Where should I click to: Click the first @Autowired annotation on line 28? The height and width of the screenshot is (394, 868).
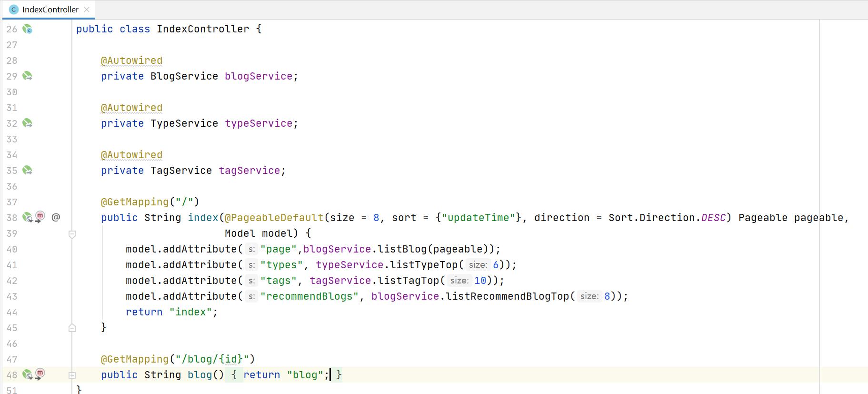[x=131, y=61]
